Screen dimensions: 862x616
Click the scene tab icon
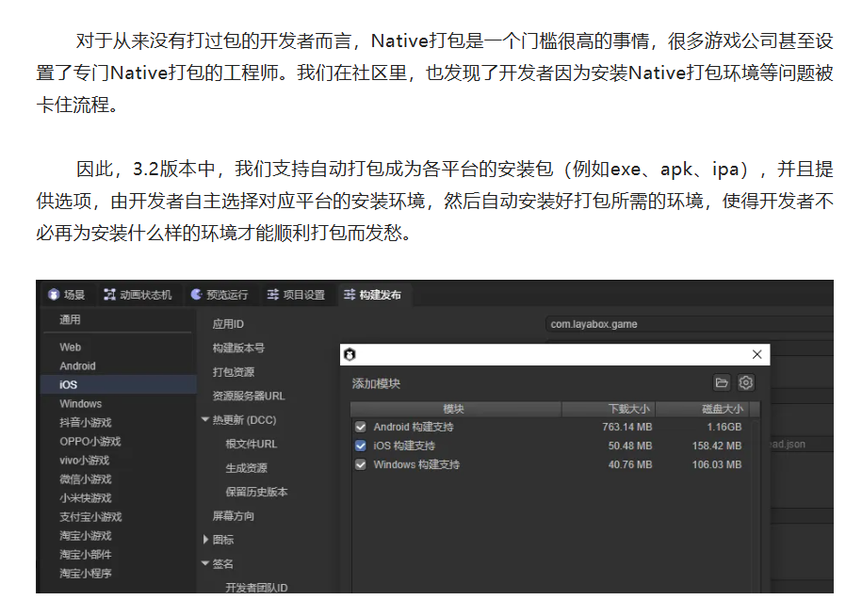click(x=54, y=295)
